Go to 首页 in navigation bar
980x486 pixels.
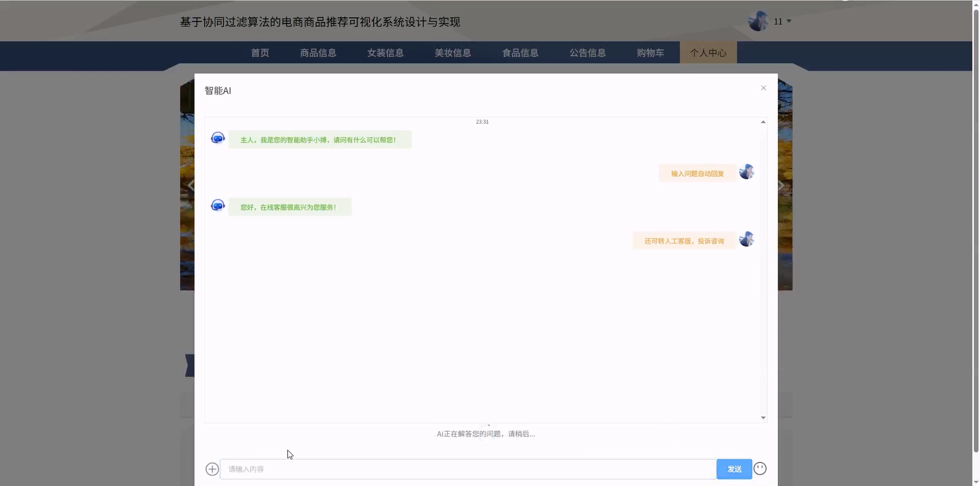[x=260, y=53]
